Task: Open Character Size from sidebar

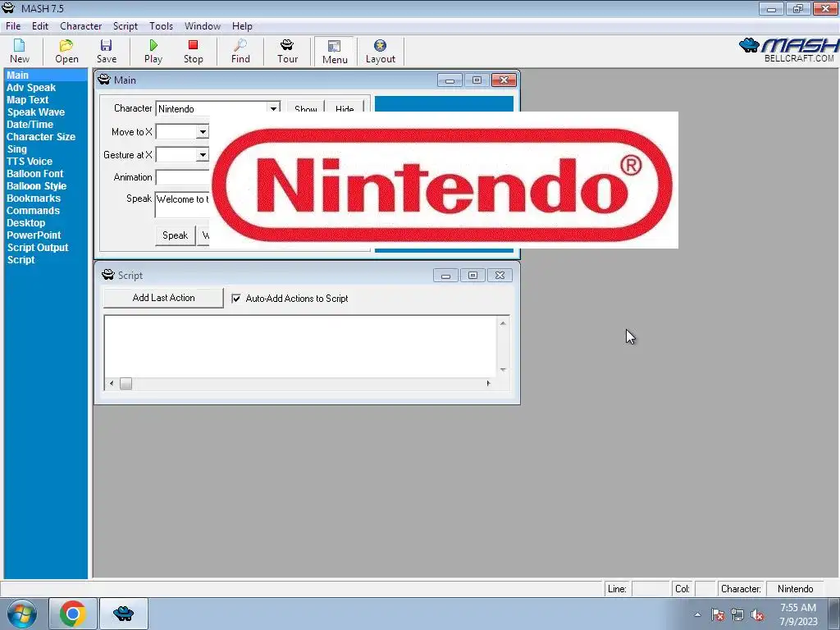Action: click(41, 137)
